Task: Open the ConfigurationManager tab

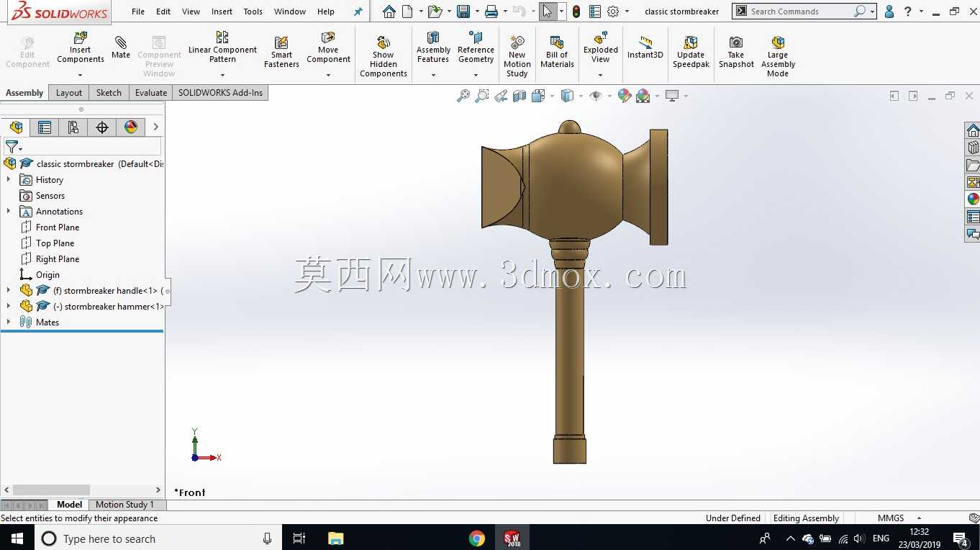Action: tap(73, 127)
